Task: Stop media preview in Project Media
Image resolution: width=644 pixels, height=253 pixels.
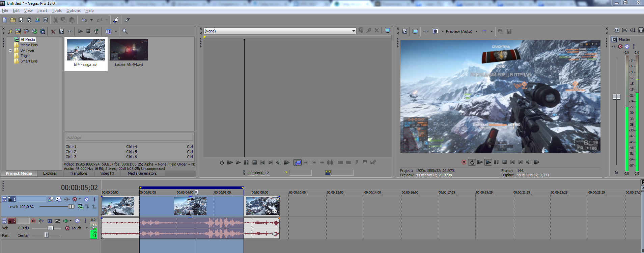Action: [88, 31]
